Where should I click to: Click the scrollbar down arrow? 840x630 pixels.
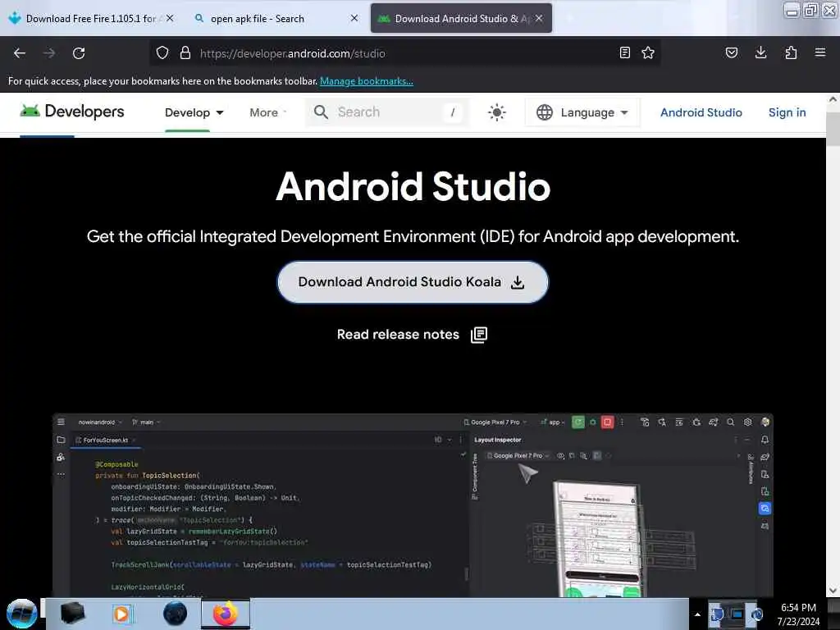[x=833, y=591]
